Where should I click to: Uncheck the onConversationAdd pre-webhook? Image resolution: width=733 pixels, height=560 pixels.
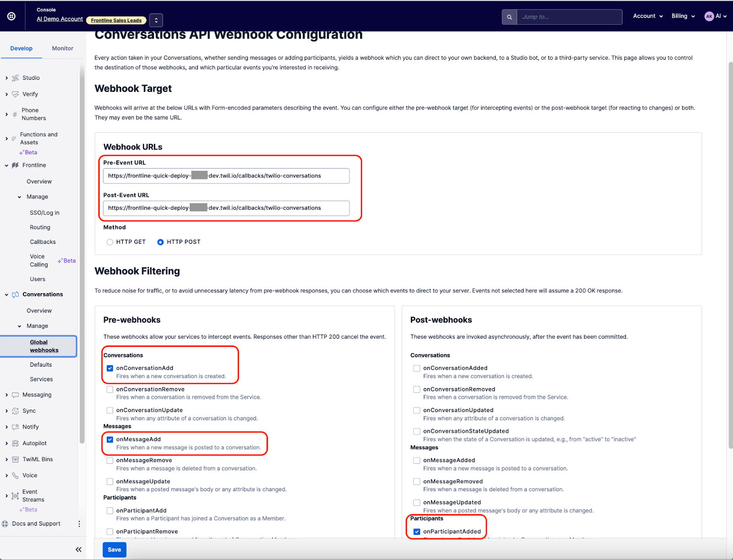click(x=110, y=368)
